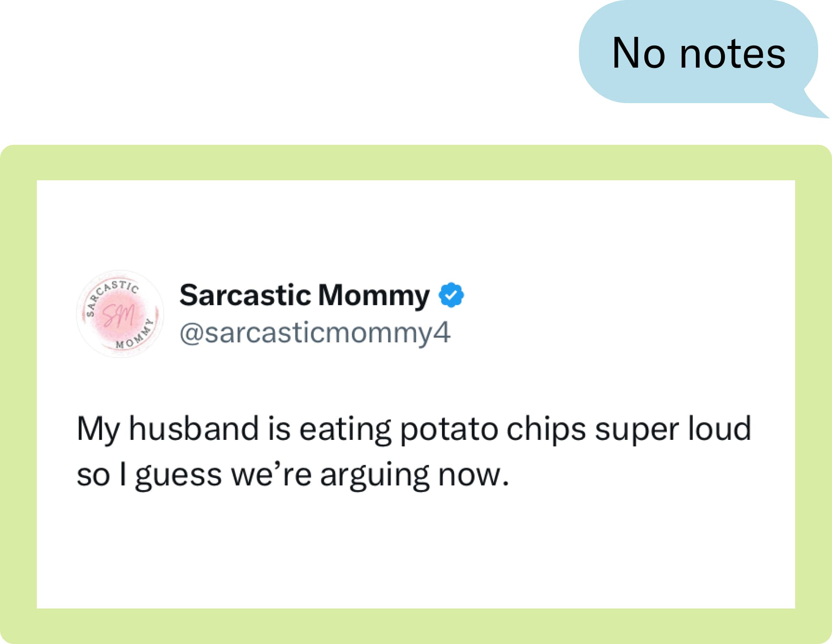Click the No notes speech bubble

point(698,52)
